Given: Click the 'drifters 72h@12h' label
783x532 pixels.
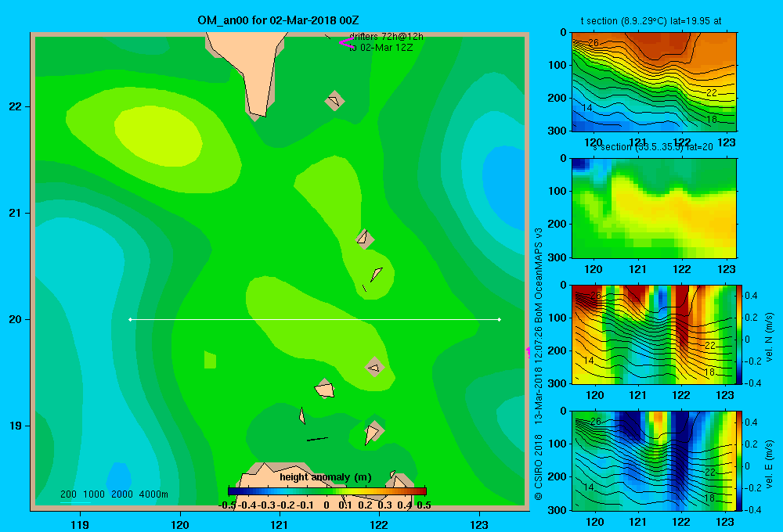Looking at the screenshot, I should 386,37.
